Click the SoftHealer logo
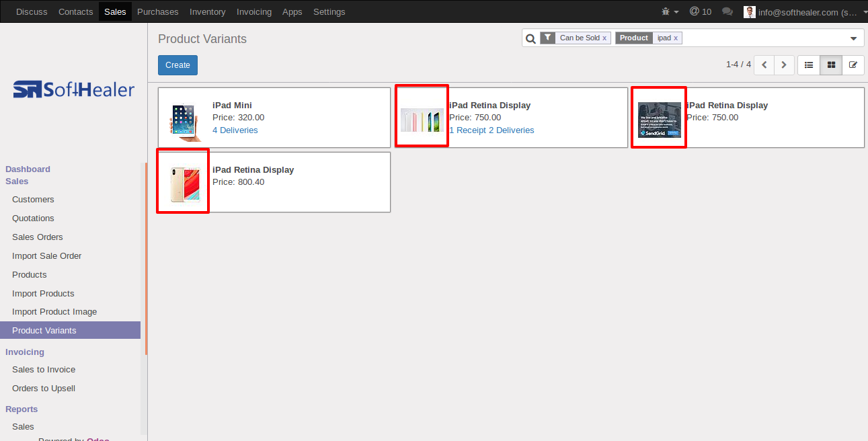The height and width of the screenshot is (441, 868). 74,89
